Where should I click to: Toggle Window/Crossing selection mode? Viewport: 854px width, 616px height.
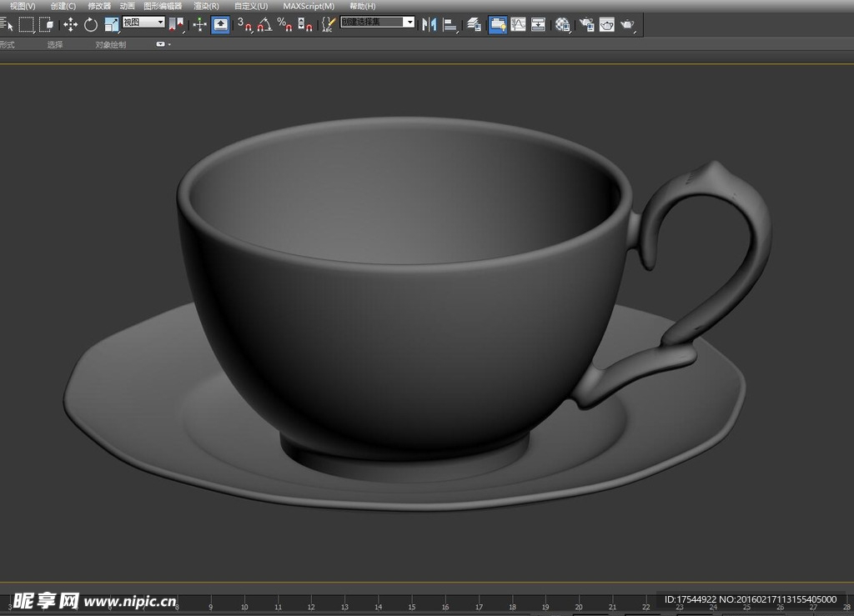47,24
